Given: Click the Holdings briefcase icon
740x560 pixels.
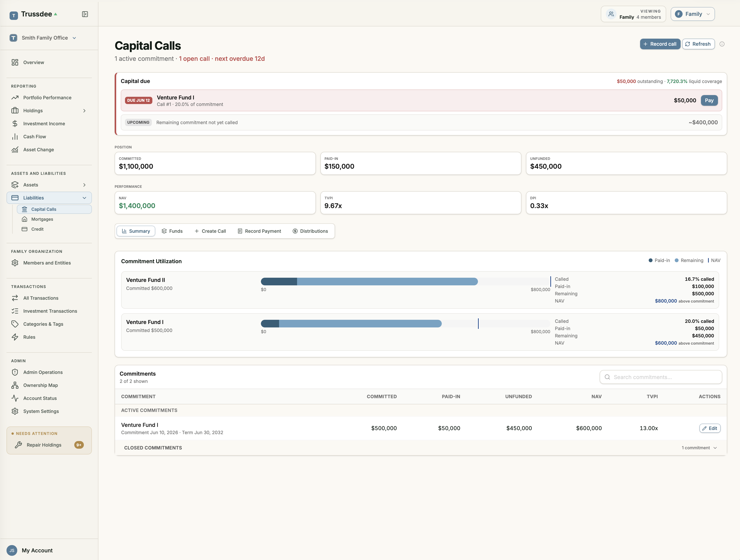Looking at the screenshot, I should [x=15, y=111].
